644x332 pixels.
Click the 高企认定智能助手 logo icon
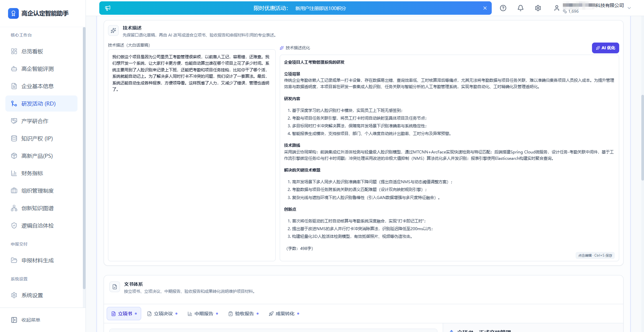[13, 13]
